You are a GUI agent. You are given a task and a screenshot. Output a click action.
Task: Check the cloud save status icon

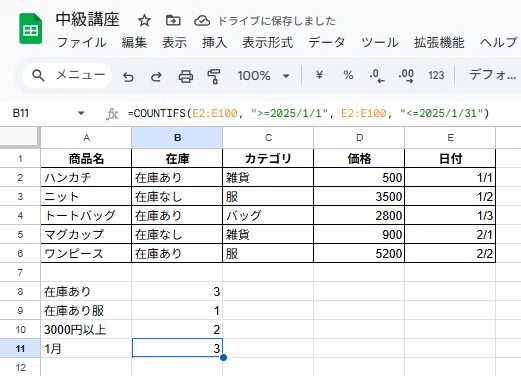click(202, 21)
